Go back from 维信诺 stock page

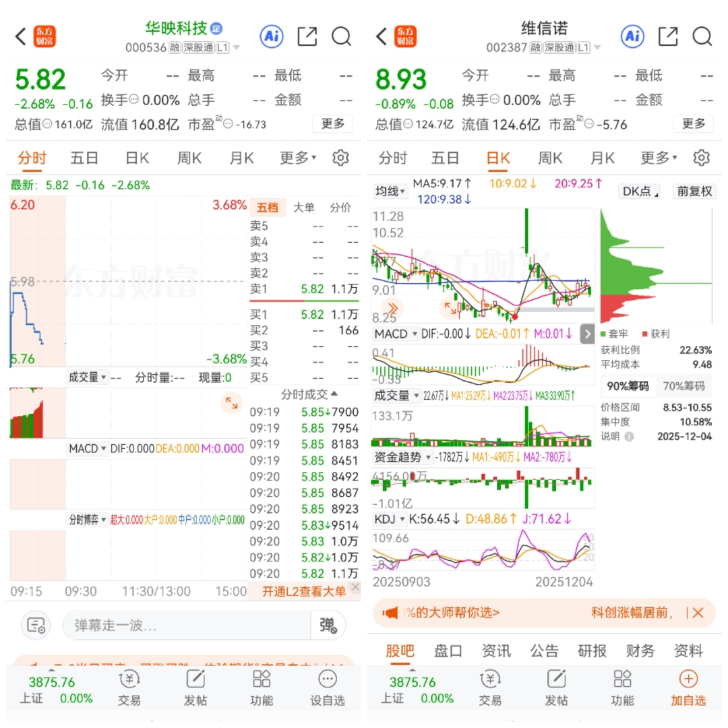381,36
